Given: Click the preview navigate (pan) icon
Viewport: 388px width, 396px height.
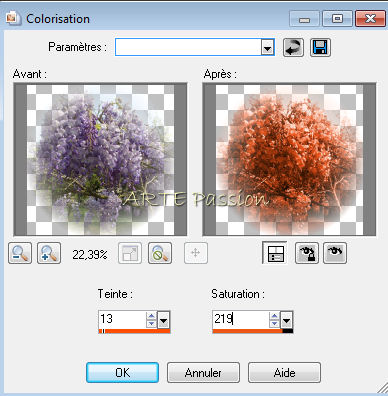Looking at the screenshot, I should pyautogui.click(x=196, y=253).
